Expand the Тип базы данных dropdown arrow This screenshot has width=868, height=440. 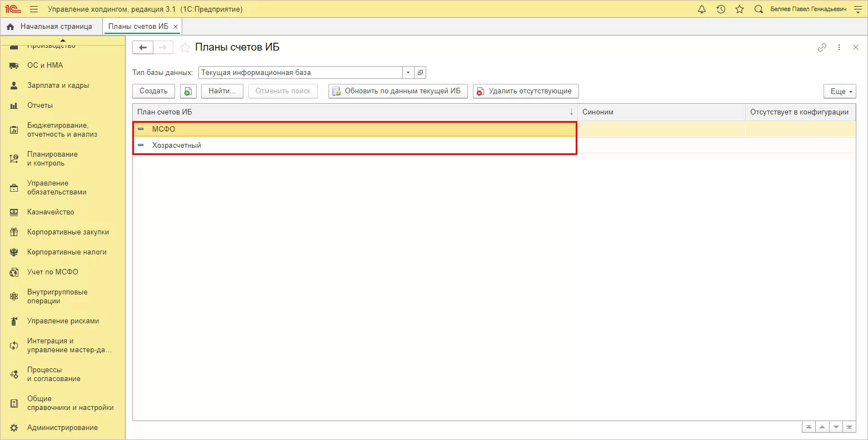pyautogui.click(x=408, y=73)
